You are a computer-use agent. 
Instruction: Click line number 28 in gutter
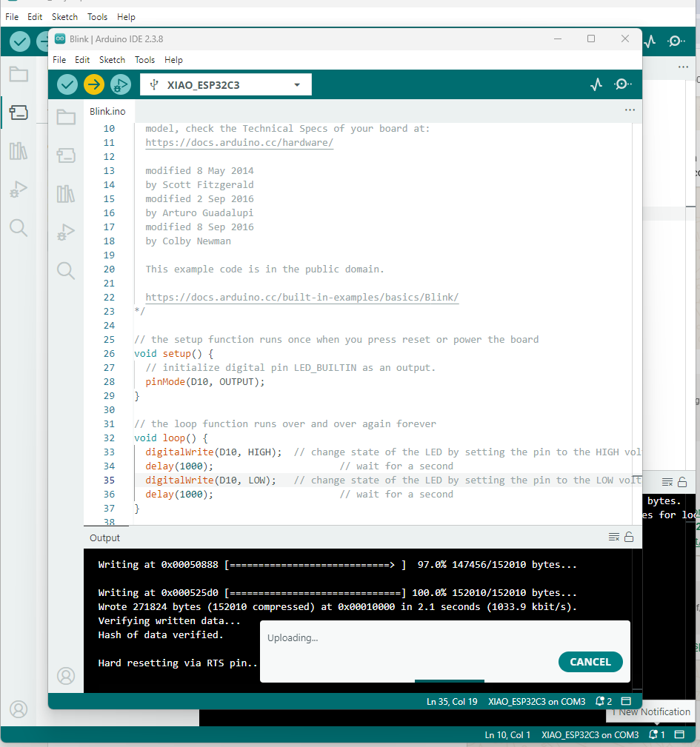pos(109,381)
